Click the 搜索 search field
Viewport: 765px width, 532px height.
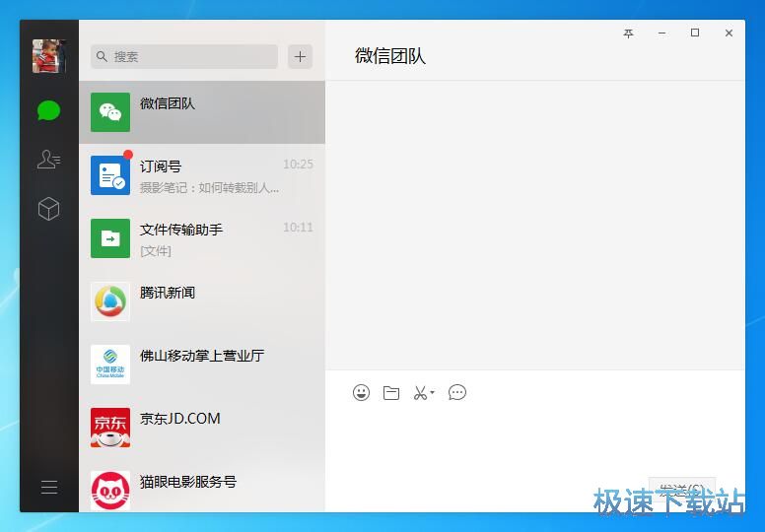tap(184, 56)
